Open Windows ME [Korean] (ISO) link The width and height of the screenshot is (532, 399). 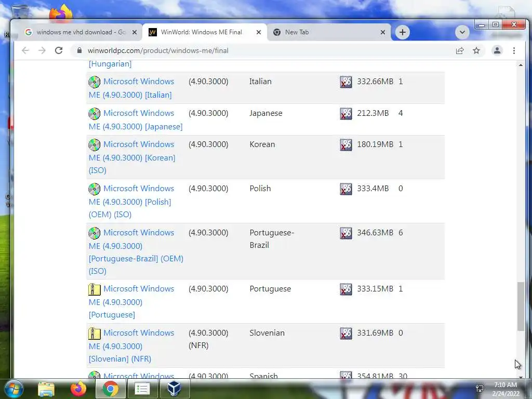[x=132, y=157]
